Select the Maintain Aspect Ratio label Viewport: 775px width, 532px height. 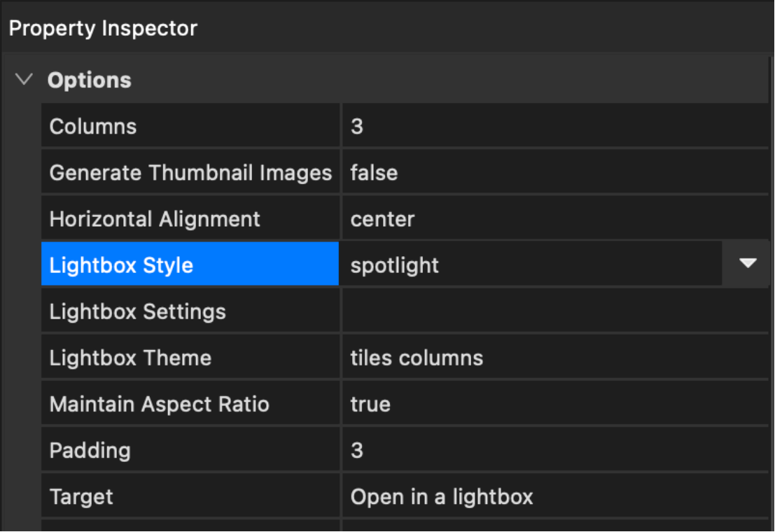point(160,404)
